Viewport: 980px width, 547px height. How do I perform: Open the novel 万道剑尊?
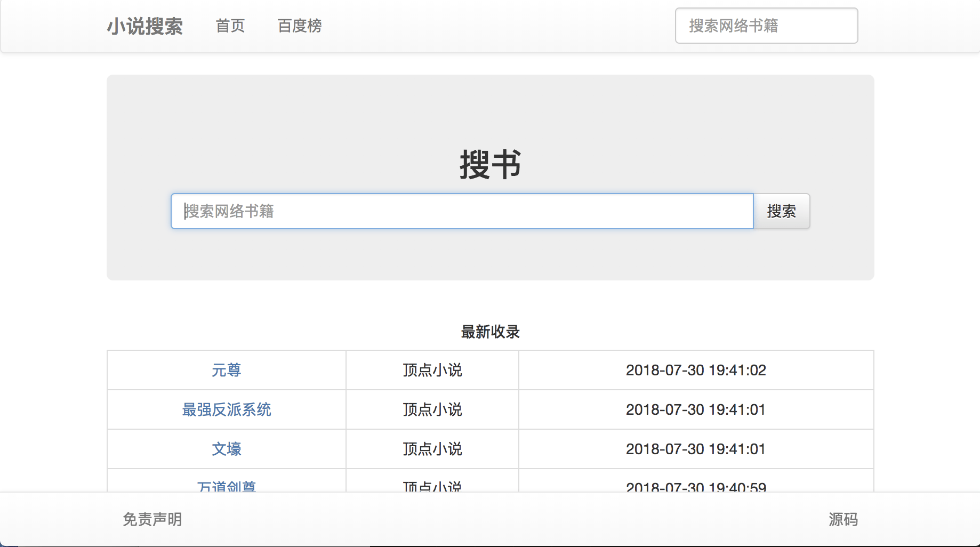[x=226, y=486]
